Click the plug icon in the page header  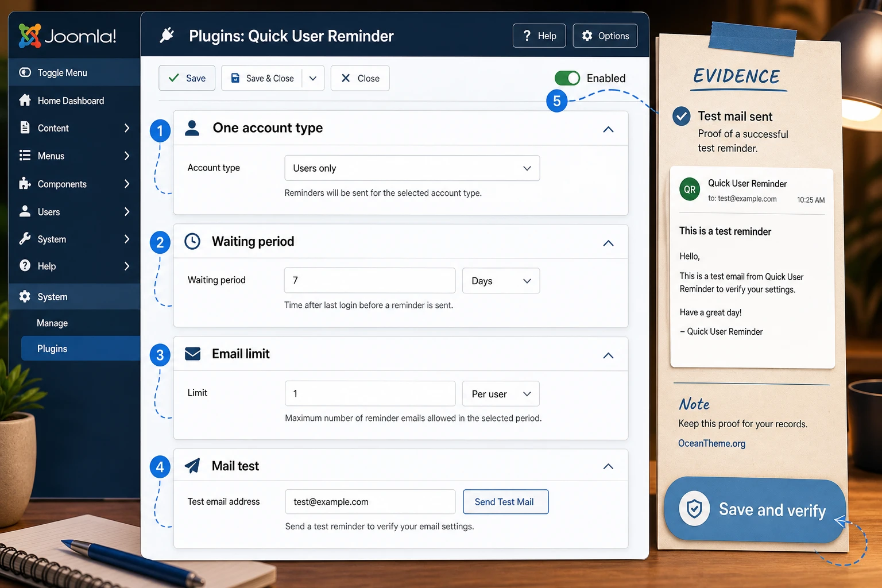click(167, 36)
